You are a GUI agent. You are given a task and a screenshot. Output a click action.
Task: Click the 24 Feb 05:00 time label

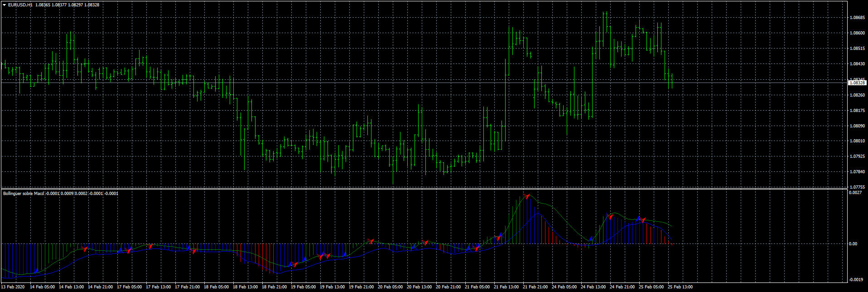tap(564, 287)
